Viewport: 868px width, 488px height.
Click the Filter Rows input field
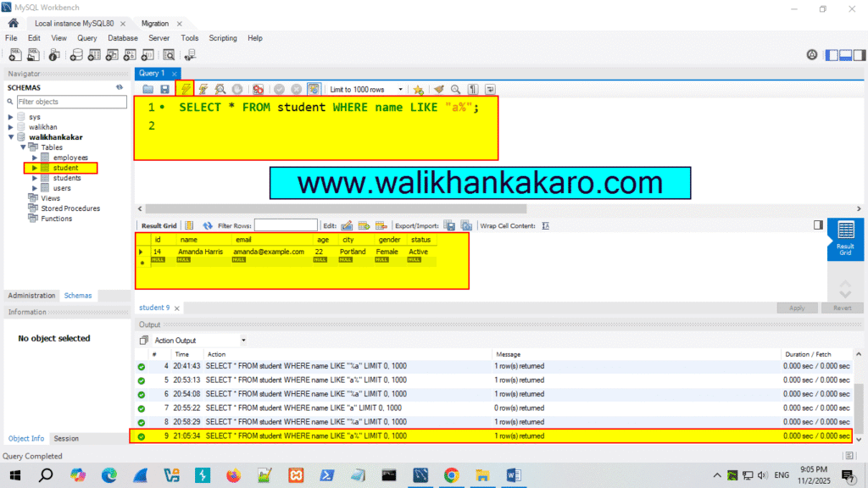tap(288, 225)
